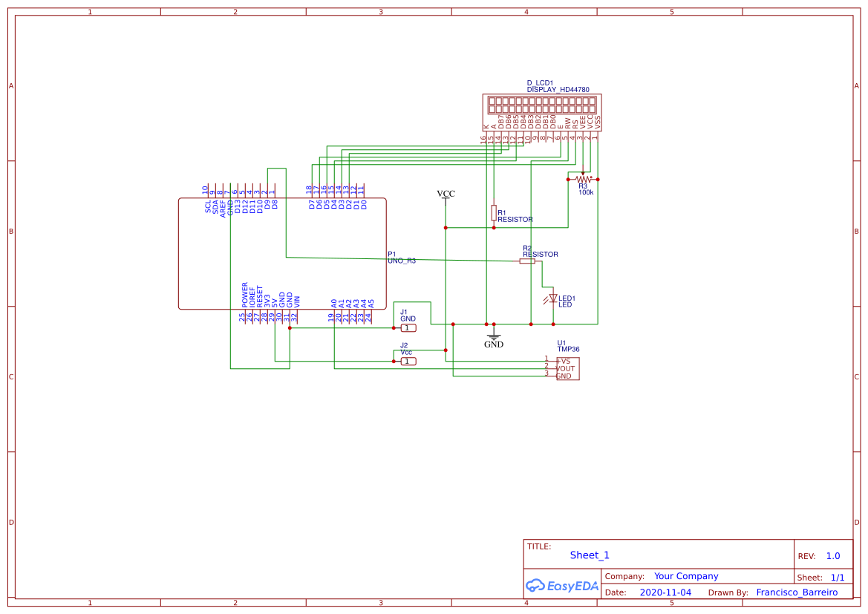This screenshot has width=868, height=614.
Task: Click the EasyEDA logo in the title block
Action: click(x=562, y=586)
